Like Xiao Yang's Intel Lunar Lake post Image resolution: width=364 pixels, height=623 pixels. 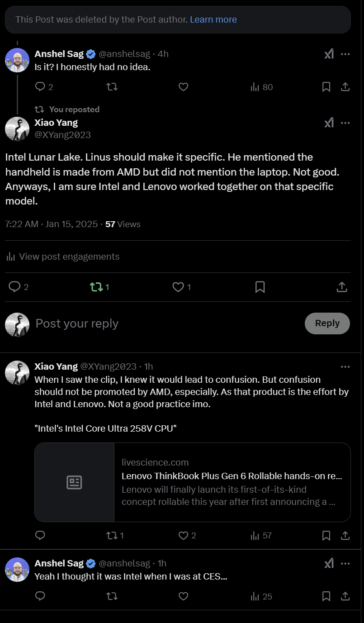(x=179, y=287)
